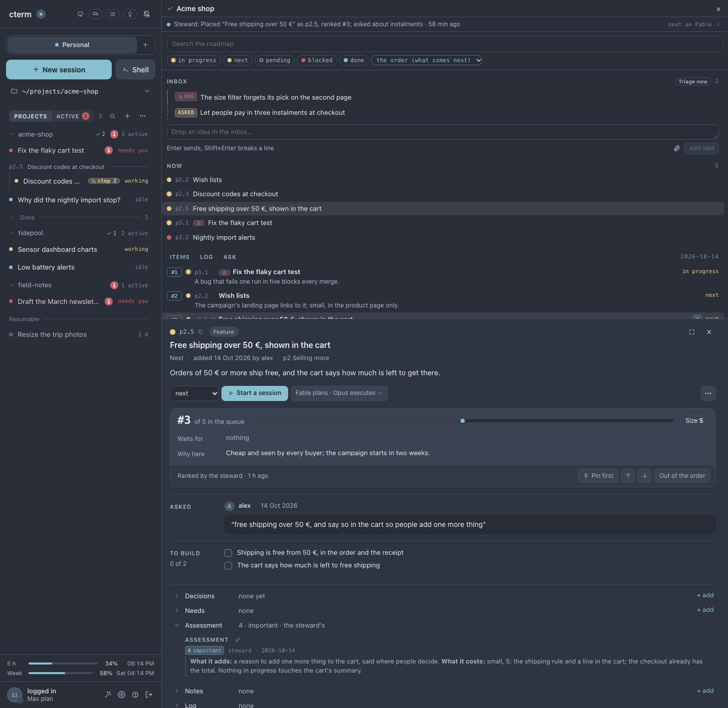Check 'The cart says how much is left' box
Image resolution: width=728 pixels, height=708 pixels.
[x=229, y=566]
